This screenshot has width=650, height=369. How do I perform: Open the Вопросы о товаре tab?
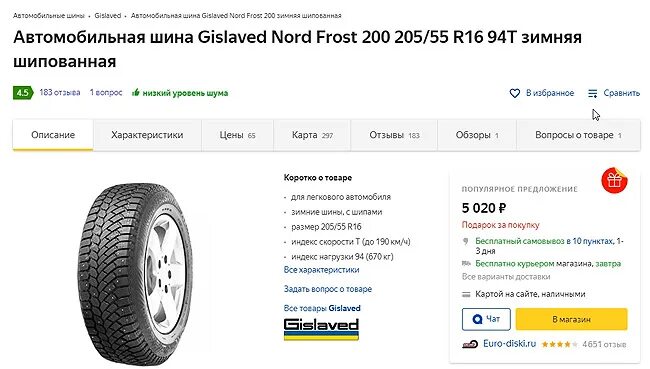click(x=578, y=135)
